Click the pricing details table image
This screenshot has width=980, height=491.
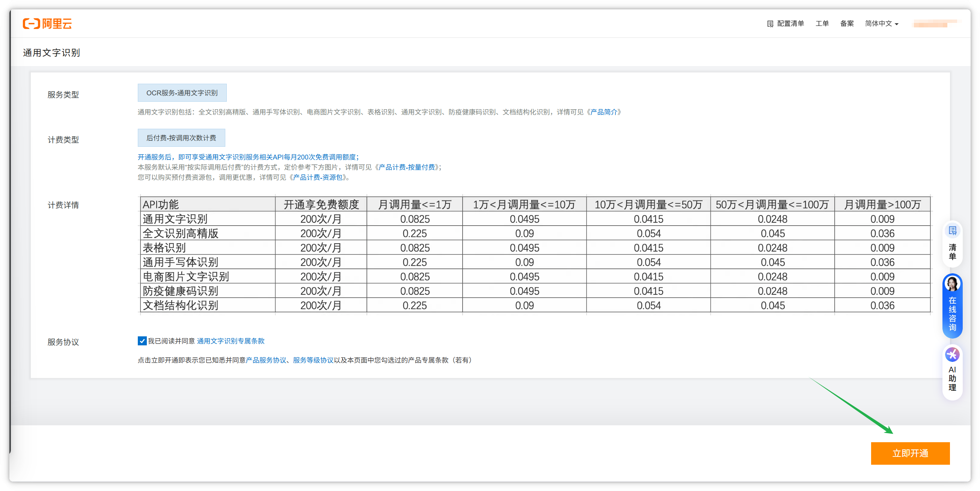(535, 255)
